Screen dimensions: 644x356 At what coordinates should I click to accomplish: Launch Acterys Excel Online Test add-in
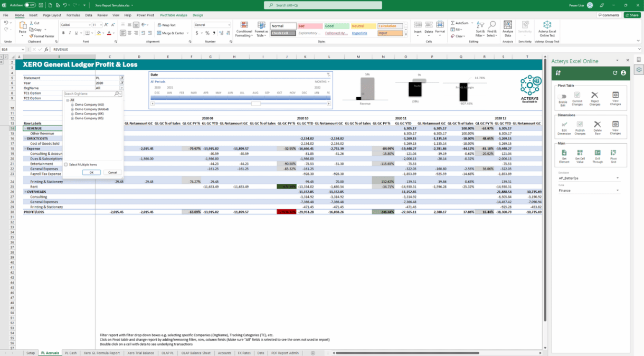pos(547,29)
